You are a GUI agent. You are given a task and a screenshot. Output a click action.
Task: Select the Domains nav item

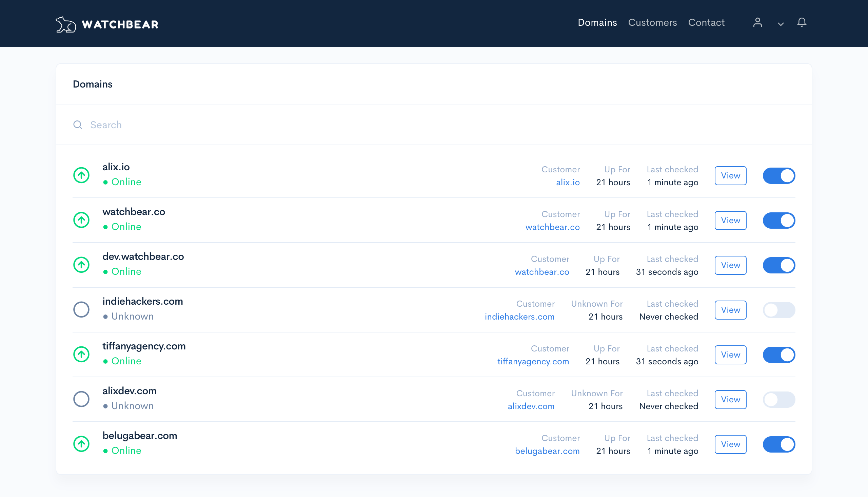(597, 22)
